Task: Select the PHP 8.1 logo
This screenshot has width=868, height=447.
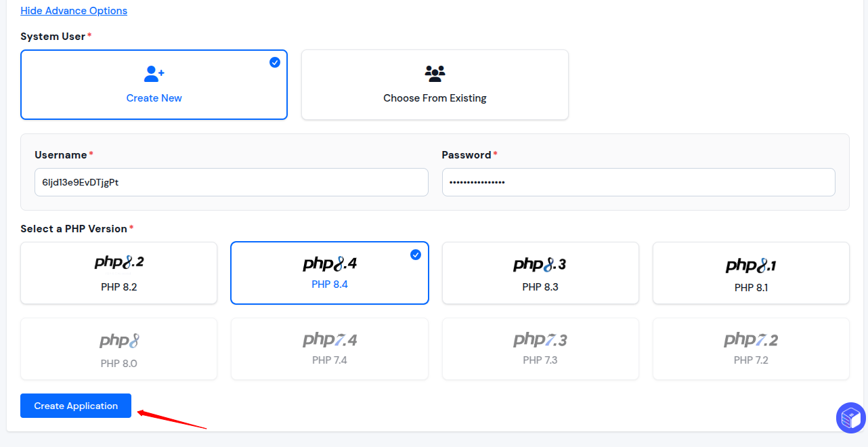Action: pos(751,265)
